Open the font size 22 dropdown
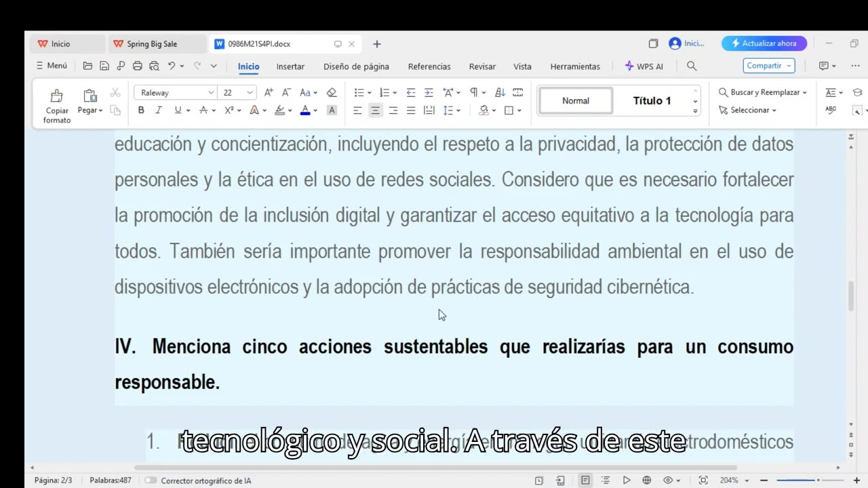 [x=250, y=92]
